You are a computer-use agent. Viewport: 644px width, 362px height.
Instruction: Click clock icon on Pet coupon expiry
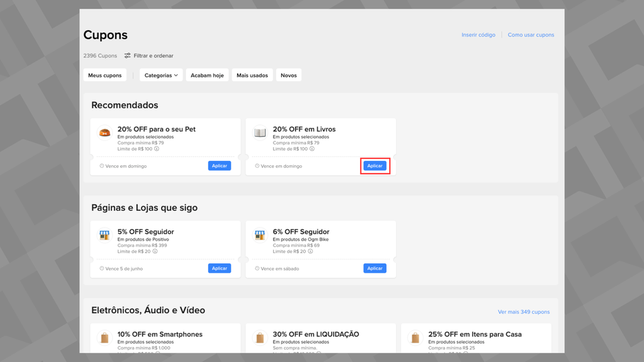point(101,166)
